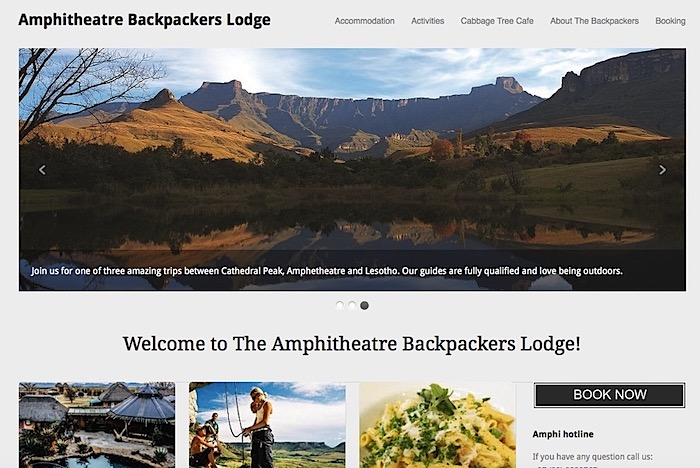Screen dimensions: 700x468
Task: Click the 'If you have any question' text
Action: 592,456
